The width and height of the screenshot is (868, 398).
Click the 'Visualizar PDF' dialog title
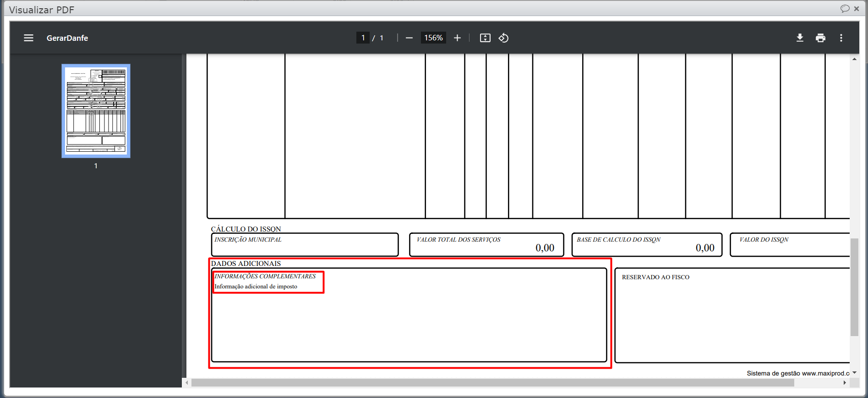(42, 10)
